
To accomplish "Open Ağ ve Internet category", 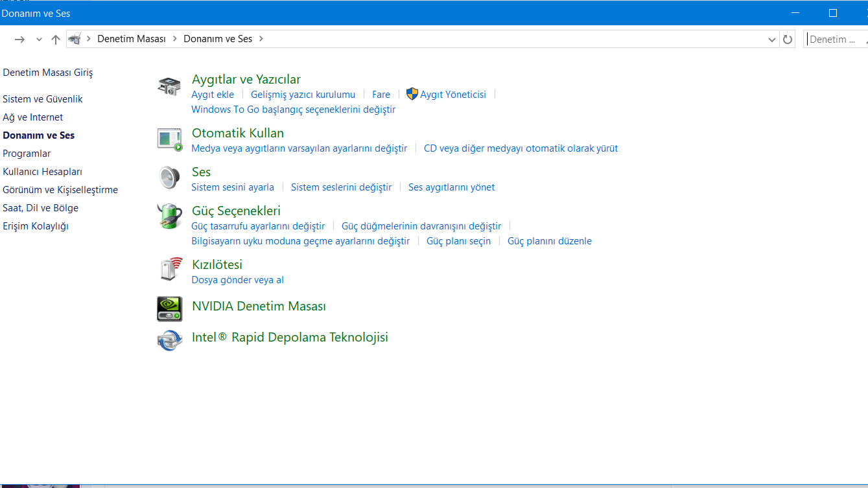I will 33,117.
